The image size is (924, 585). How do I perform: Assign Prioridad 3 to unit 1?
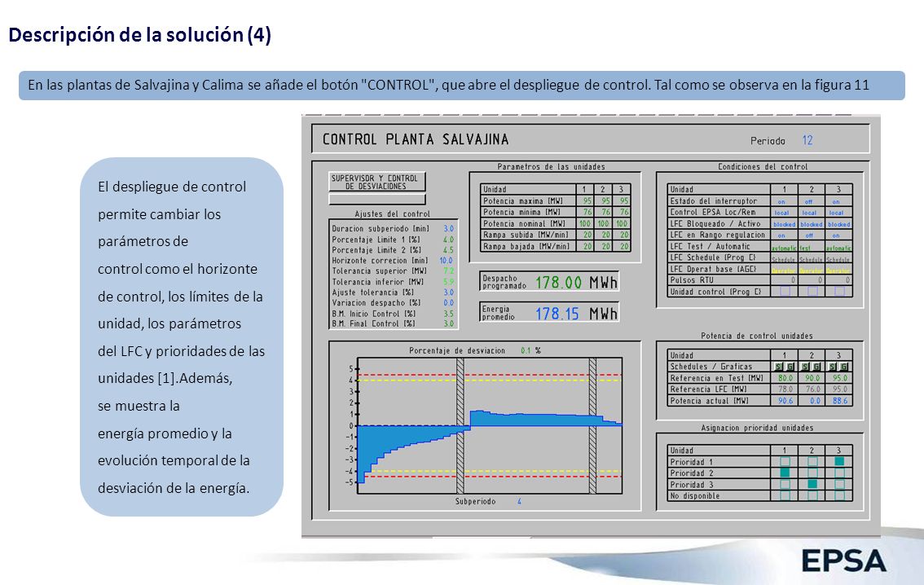(785, 484)
